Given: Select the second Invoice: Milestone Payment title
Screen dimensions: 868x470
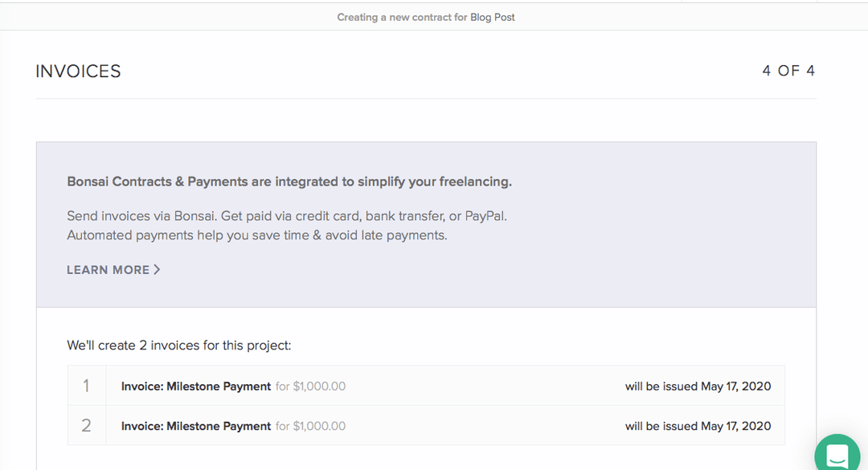Looking at the screenshot, I should (x=195, y=427).
